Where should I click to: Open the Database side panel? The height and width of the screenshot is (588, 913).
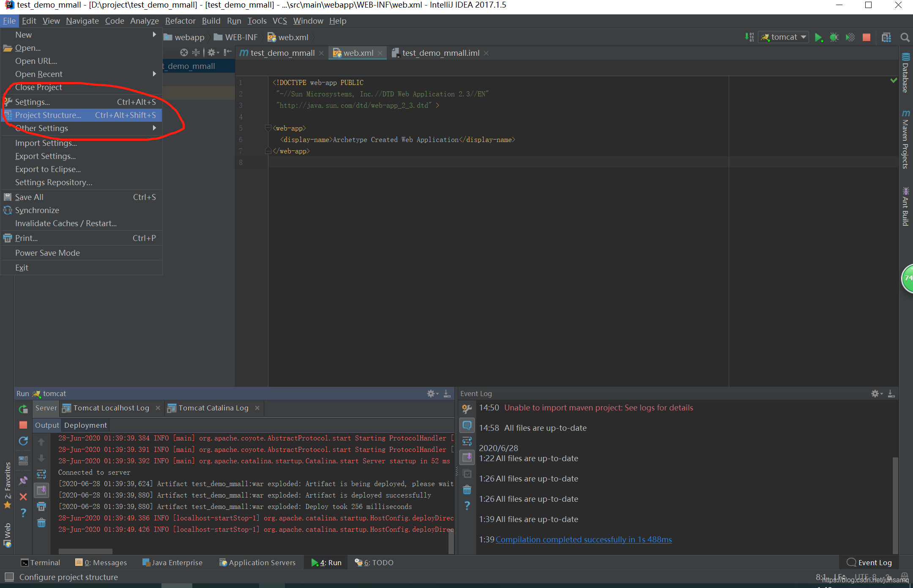[x=905, y=72]
